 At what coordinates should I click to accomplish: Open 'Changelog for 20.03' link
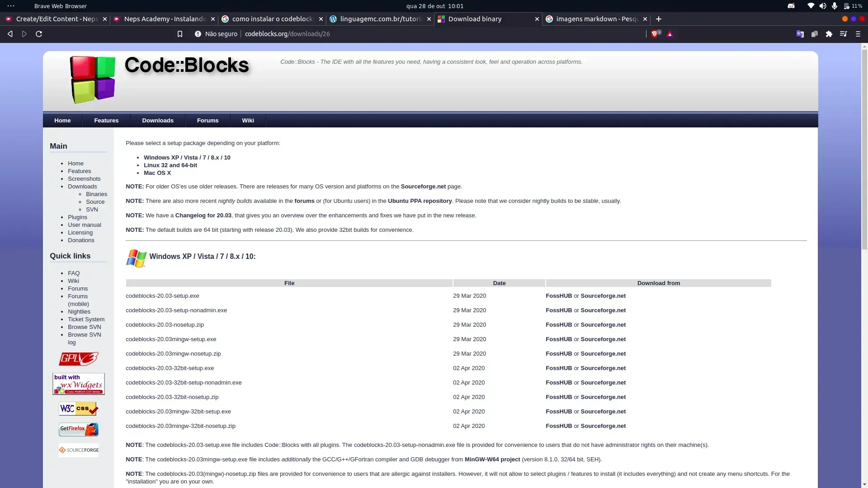click(x=203, y=216)
